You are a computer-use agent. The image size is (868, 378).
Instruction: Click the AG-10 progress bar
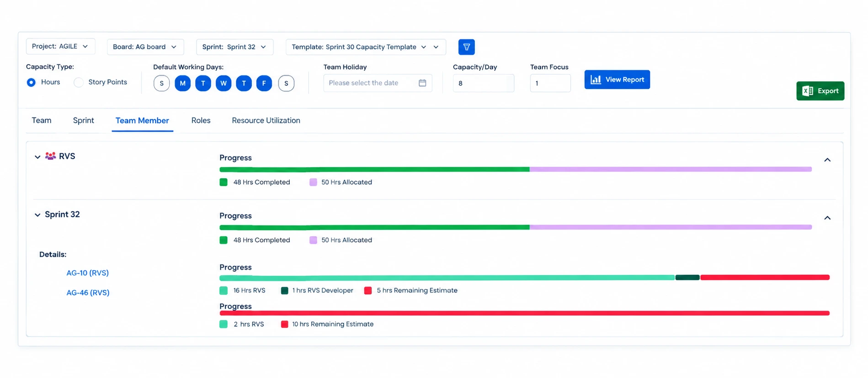524,278
